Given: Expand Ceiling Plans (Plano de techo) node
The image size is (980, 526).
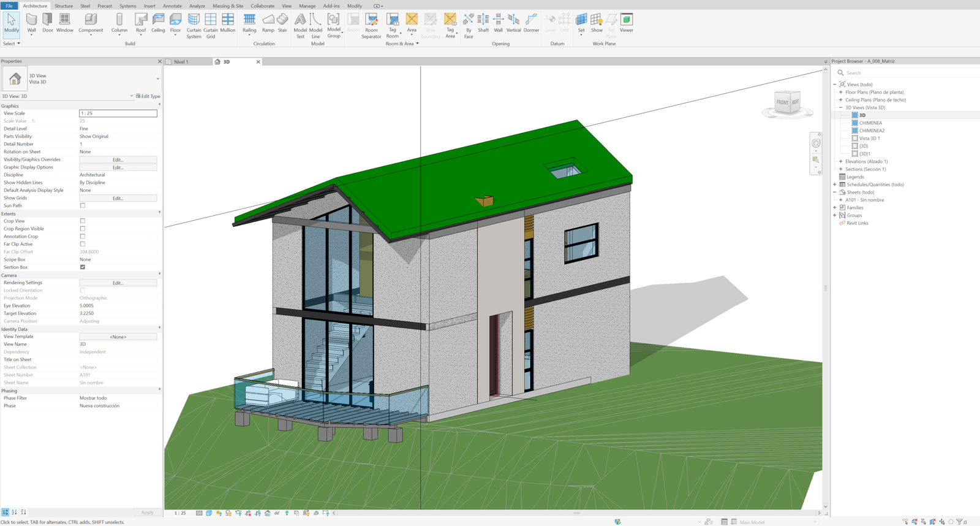Looking at the screenshot, I should coord(841,100).
